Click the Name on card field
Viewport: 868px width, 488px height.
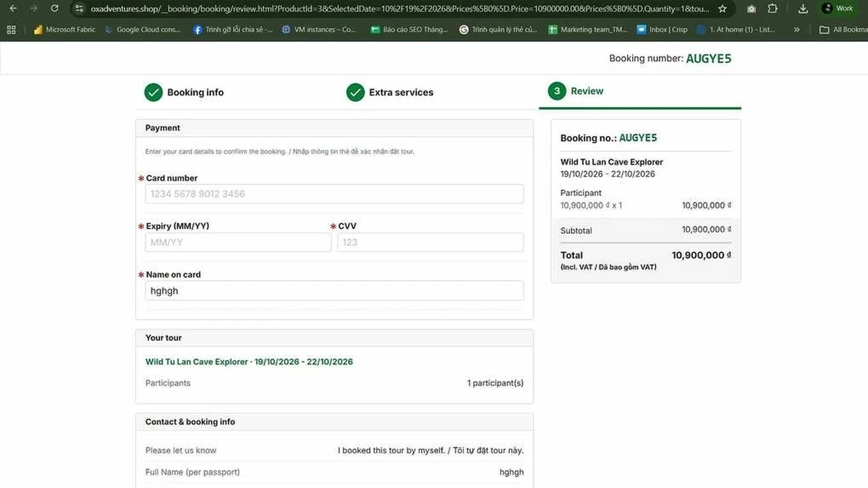pyautogui.click(x=334, y=291)
